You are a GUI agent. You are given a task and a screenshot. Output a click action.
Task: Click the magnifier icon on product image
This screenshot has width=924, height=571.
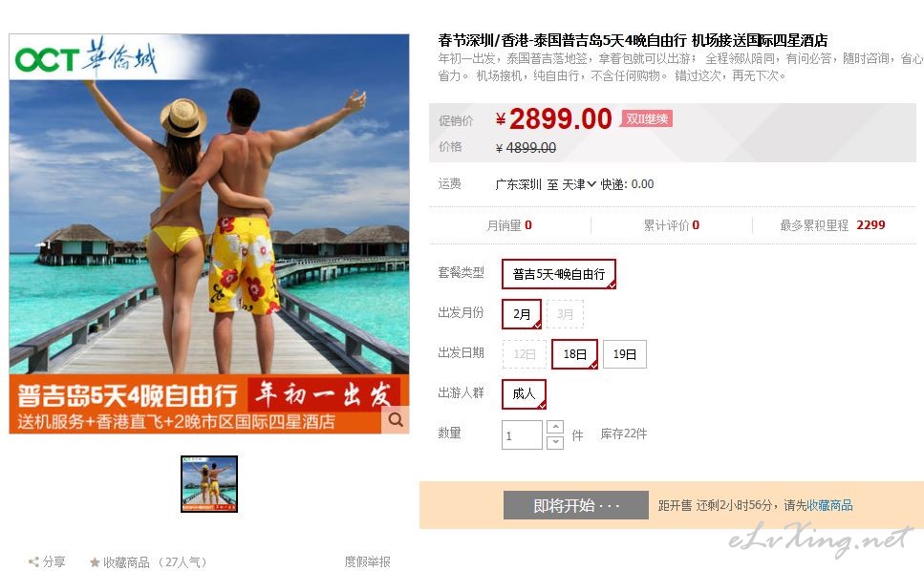click(396, 420)
